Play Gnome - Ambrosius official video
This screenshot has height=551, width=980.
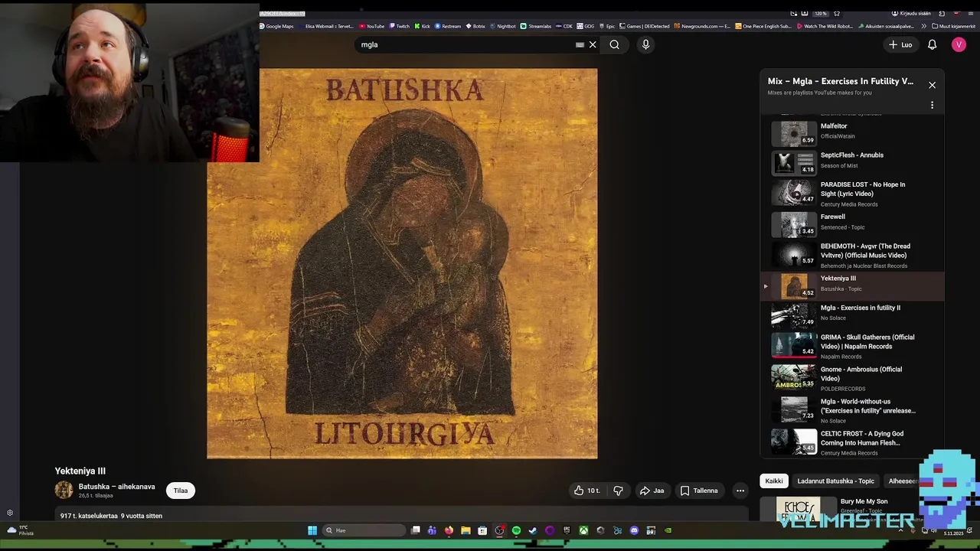(x=851, y=378)
